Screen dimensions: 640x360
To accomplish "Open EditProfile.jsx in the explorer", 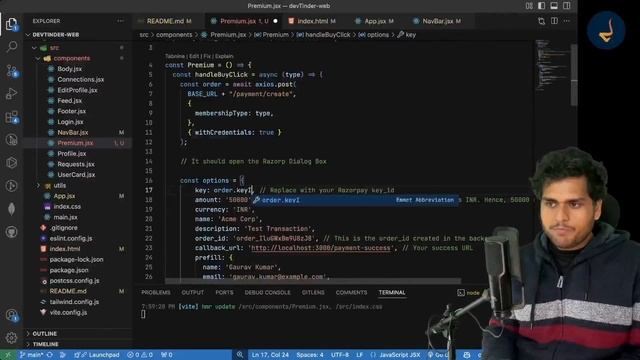I will pos(77,90).
